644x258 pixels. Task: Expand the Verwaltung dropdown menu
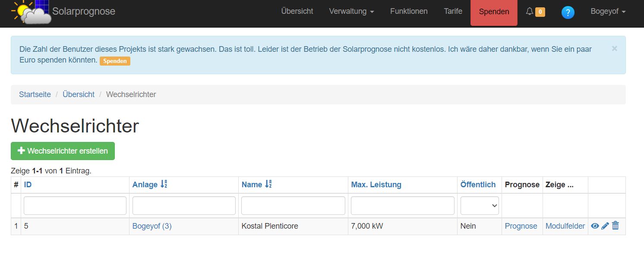pos(351,12)
